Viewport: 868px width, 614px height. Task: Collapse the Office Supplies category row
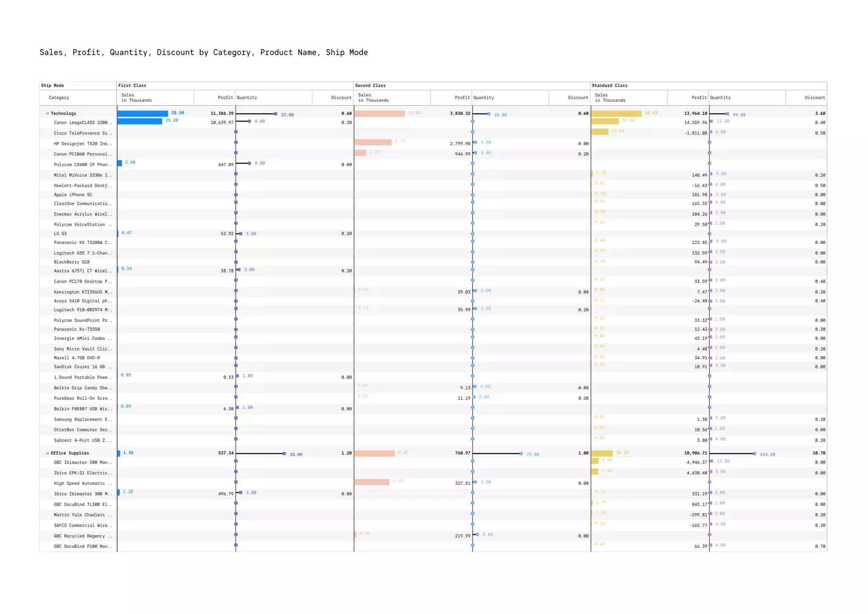(x=47, y=453)
